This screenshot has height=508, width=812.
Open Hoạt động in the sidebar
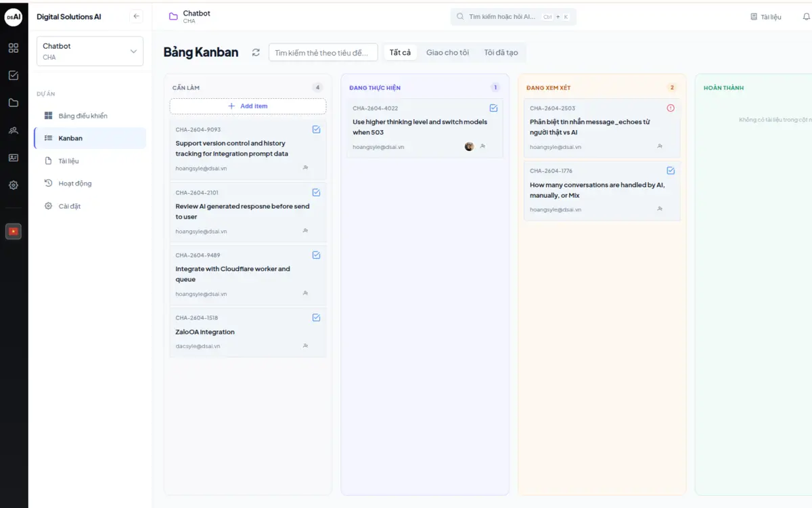click(x=90, y=184)
